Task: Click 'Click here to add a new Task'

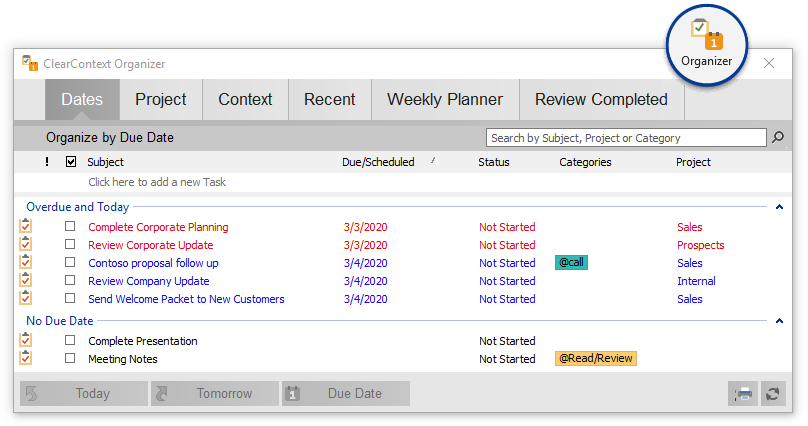Action: coord(157,182)
